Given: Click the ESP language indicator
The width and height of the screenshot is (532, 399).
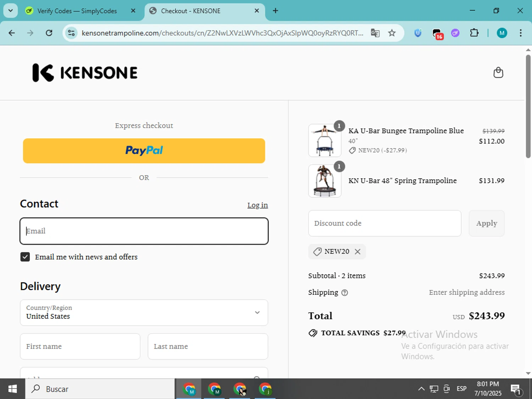Looking at the screenshot, I should [461, 389].
